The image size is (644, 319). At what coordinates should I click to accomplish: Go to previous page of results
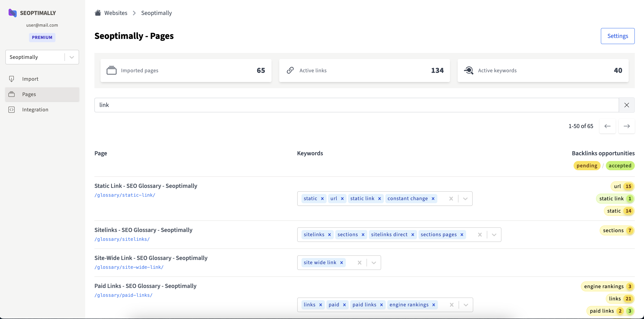[x=607, y=126]
